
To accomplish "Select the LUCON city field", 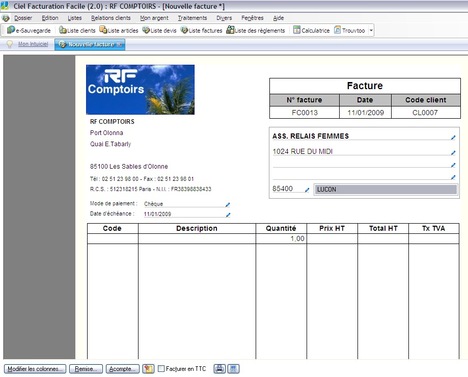I will click(385, 189).
